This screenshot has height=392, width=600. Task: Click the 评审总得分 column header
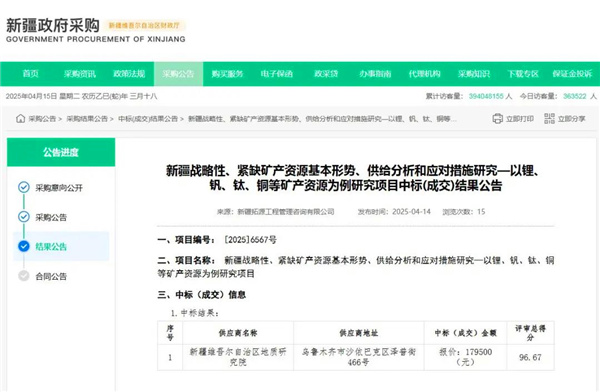[530, 333]
